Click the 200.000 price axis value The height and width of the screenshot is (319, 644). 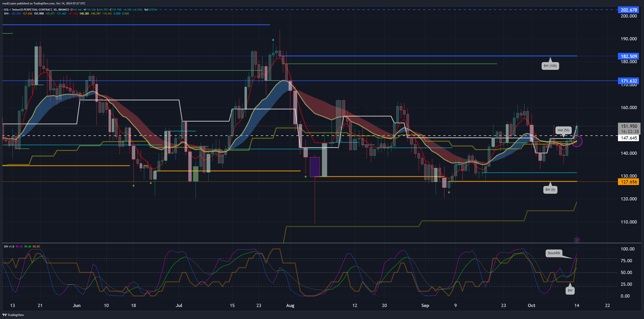point(629,16)
